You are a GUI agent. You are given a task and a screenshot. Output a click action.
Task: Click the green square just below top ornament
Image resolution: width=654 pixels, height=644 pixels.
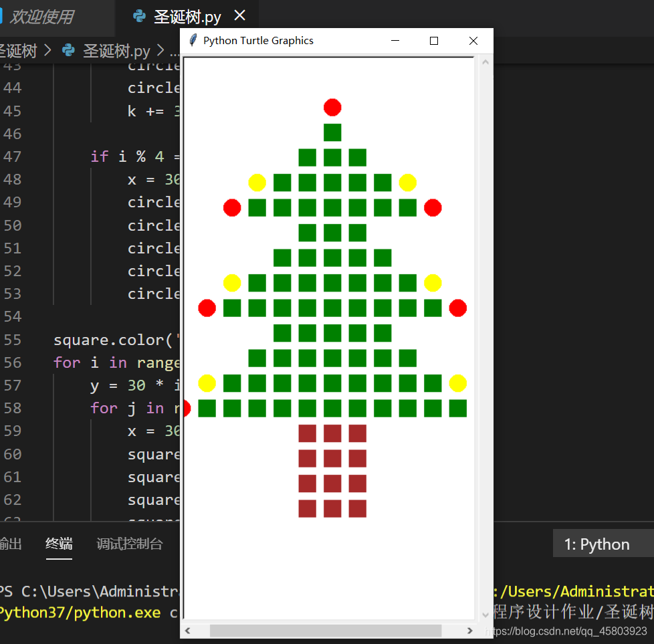tap(332, 132)
